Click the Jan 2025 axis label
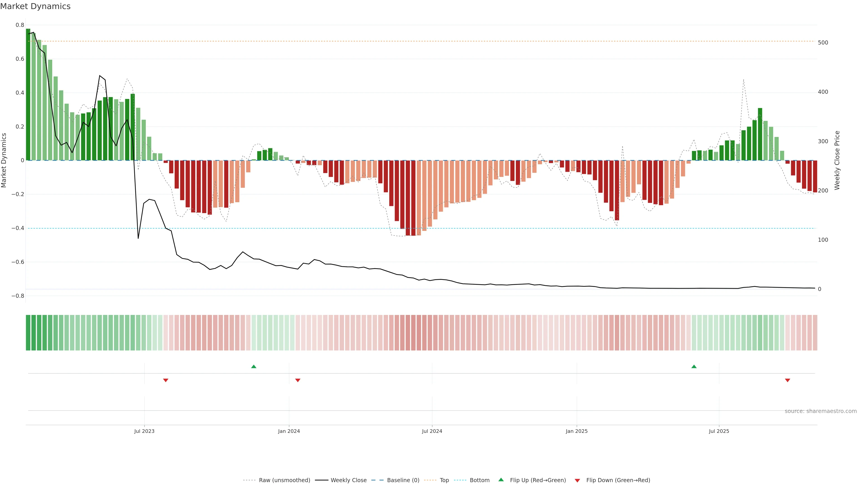The height and width of the screenshot is (488, 868). 577,431
